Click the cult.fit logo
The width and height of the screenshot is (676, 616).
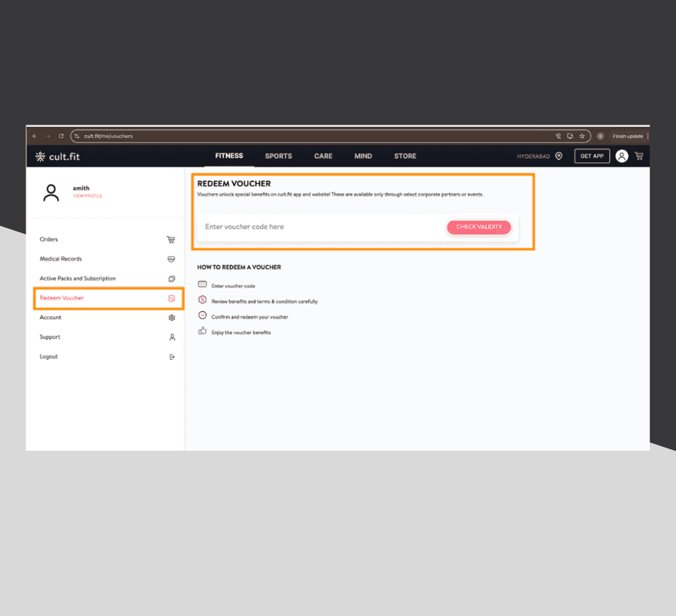58,156
